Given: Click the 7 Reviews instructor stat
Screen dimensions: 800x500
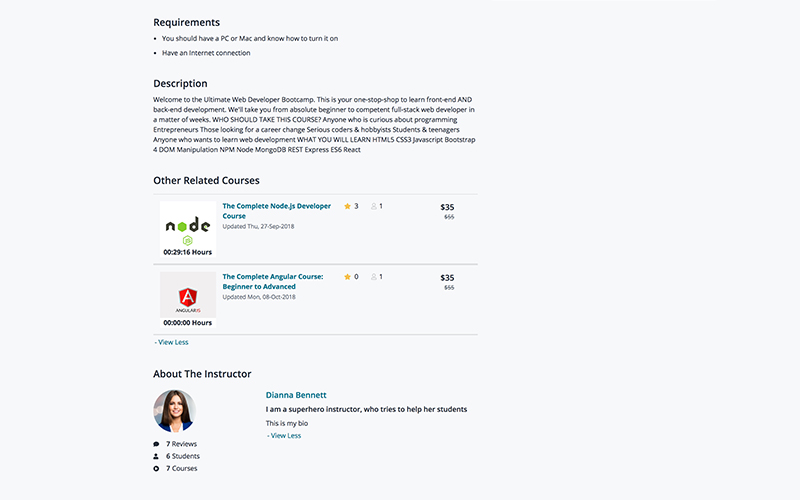Looking at the screenshot, I should [181, 444].
